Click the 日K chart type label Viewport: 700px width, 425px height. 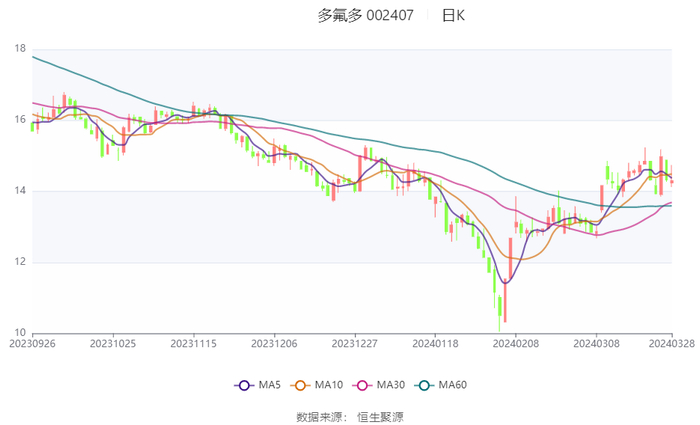click(x=453, y=16)
